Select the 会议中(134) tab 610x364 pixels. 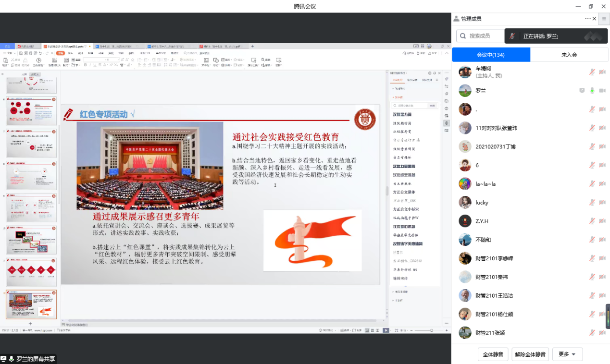point(491,55)
